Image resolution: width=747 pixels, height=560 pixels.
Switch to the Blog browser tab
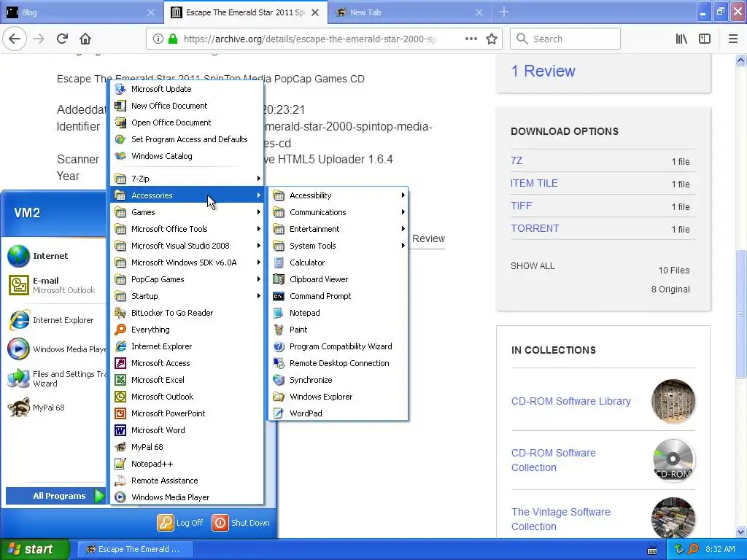click(81, 12)
